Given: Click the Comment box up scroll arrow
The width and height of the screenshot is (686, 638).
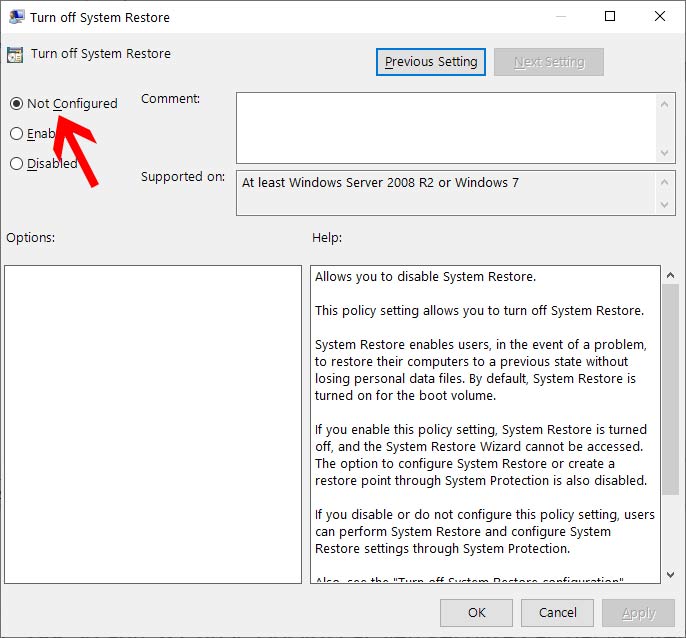Looking at the screenshot, I should [664, 104].
